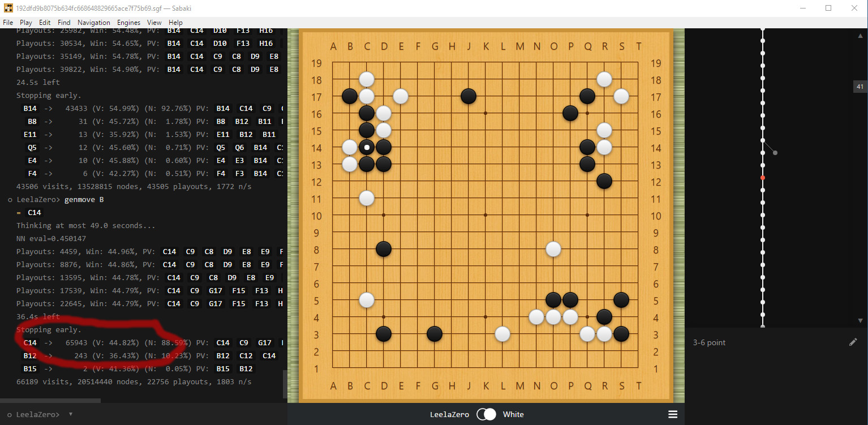Click the B15 move tag in candidate list
Viewport: 868px width, 425px height.
click(x=30, y=368)
